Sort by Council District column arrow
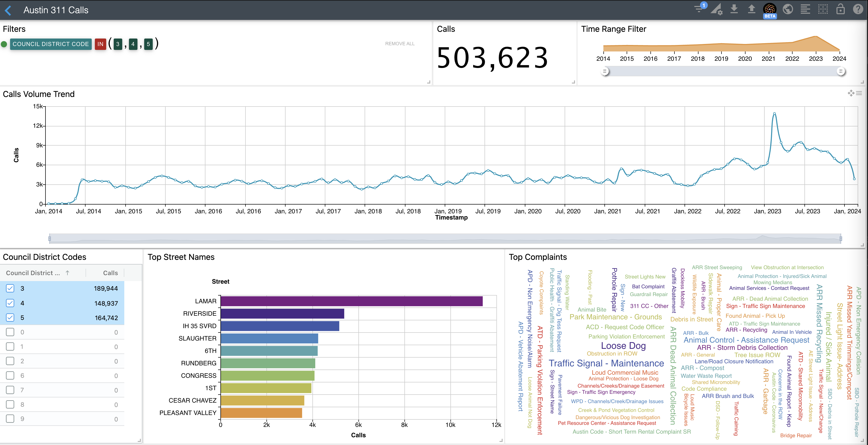Viewport: 868px width, 445px height. pos(67,273)
